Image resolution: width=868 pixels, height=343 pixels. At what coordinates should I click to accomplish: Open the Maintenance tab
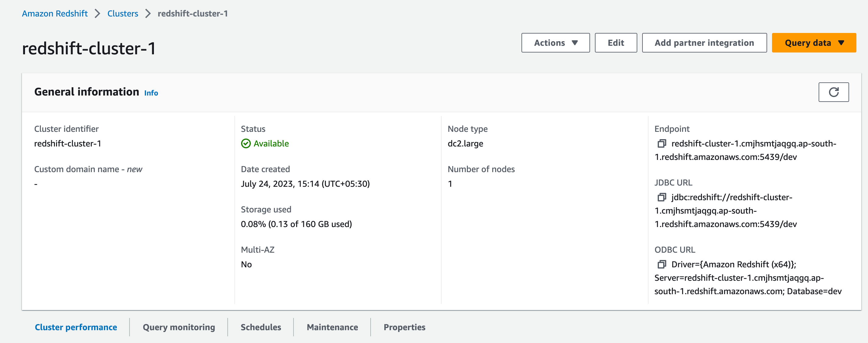coord(332,327)
